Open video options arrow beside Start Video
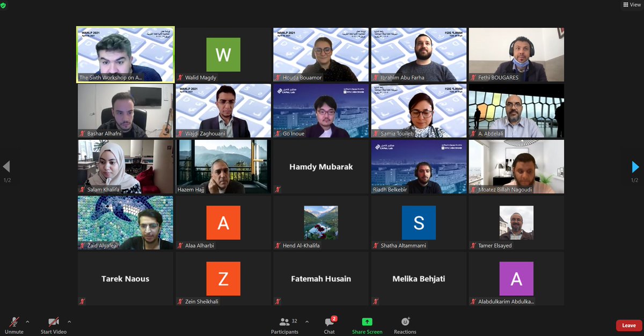 pos(69,322)
